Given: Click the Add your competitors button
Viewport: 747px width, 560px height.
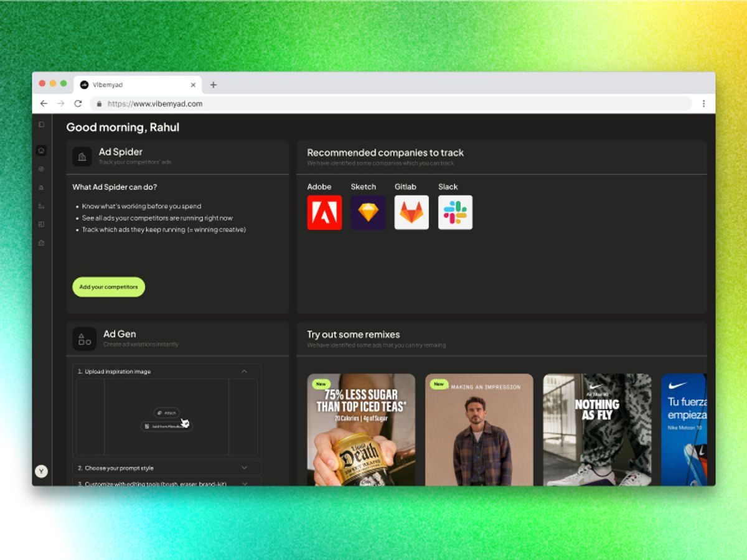Looking at the screenshot, I should click(x=108, y=287).
